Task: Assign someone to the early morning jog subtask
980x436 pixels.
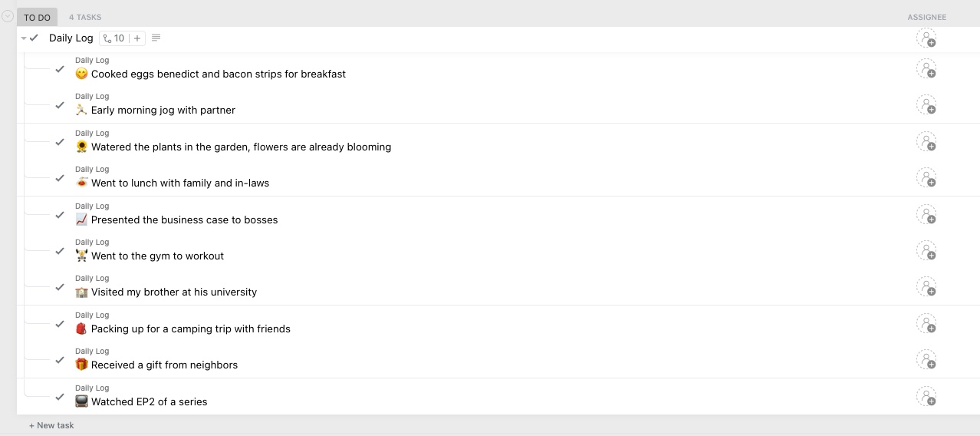Action: (x=926, y=105)
